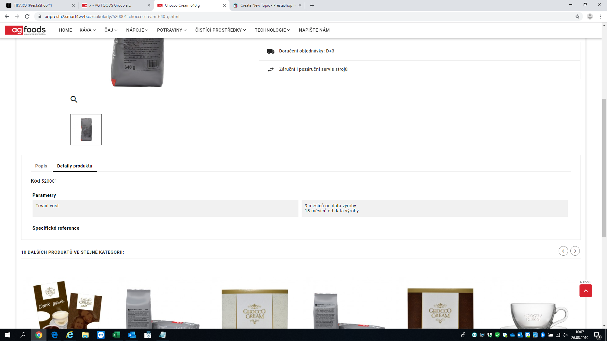Click the page vertical scrollbar

pyautogui.click(x=604, y=167)
